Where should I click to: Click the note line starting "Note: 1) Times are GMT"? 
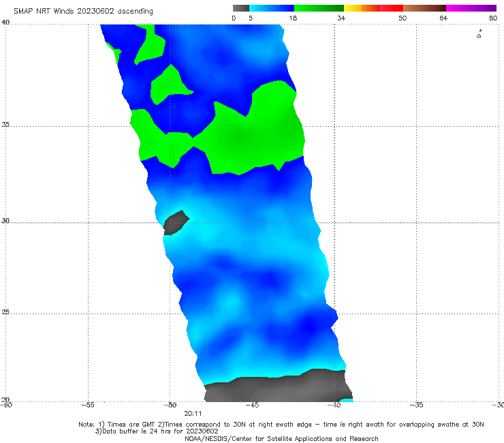click(x=281, y=425)
